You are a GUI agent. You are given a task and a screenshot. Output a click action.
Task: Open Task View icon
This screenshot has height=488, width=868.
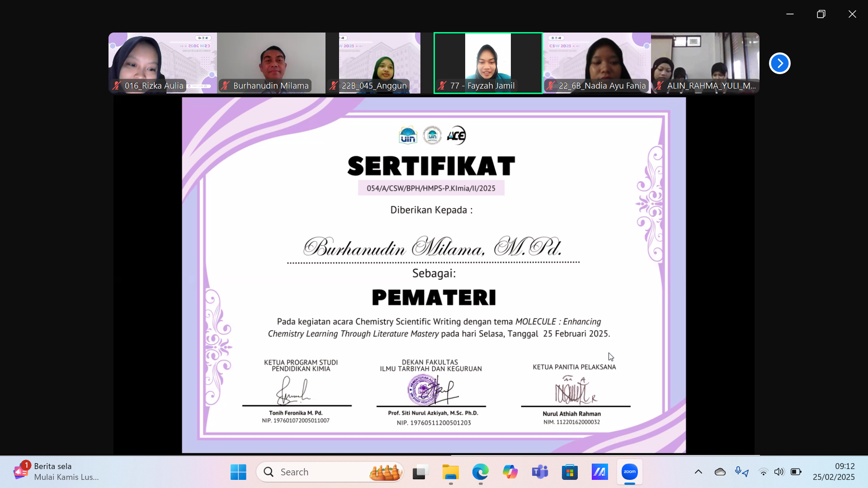click(x=420, y=472)
